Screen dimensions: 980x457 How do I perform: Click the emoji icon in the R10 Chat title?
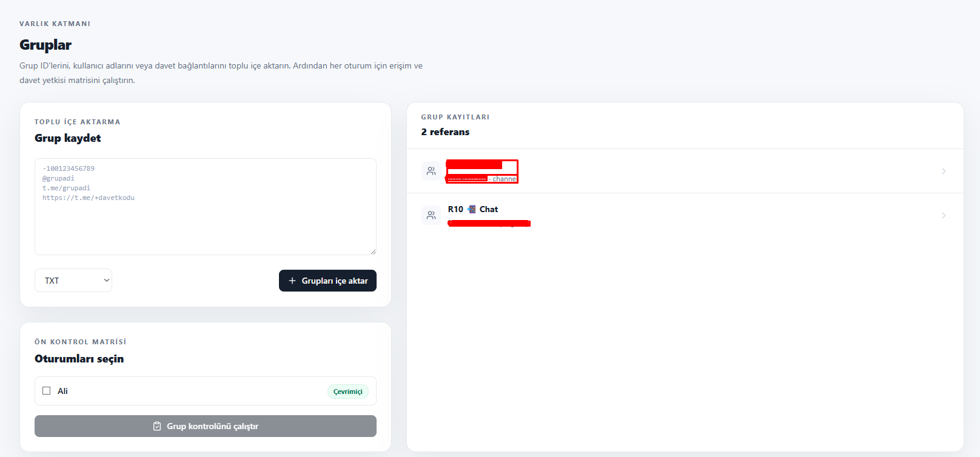tap(472, 209)
